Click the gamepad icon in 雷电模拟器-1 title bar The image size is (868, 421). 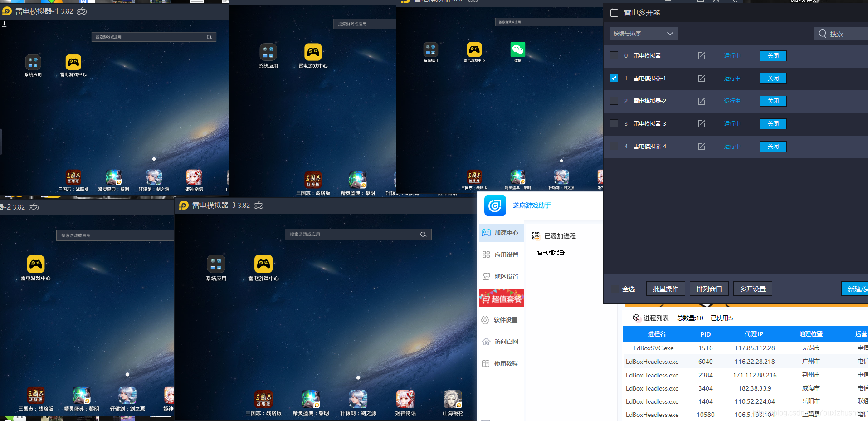82,11
